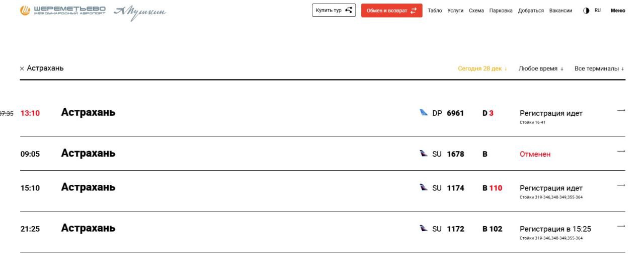Open details arrow for flight SU 1174
The height and width of the screenshot is (276, 644).
tap(621, 185)
